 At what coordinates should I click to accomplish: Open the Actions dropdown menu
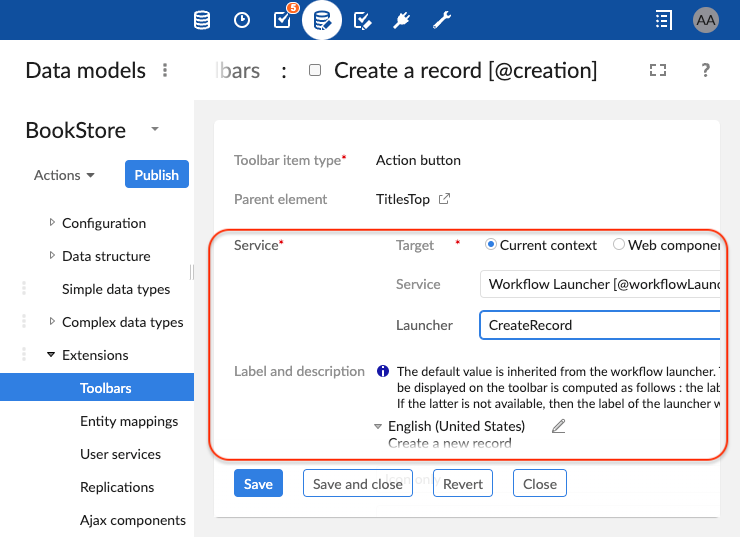65,175
